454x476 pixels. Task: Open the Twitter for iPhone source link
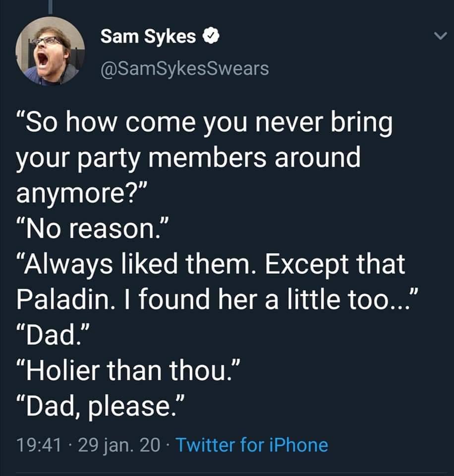pyautogui.click(x=252, y=445)
